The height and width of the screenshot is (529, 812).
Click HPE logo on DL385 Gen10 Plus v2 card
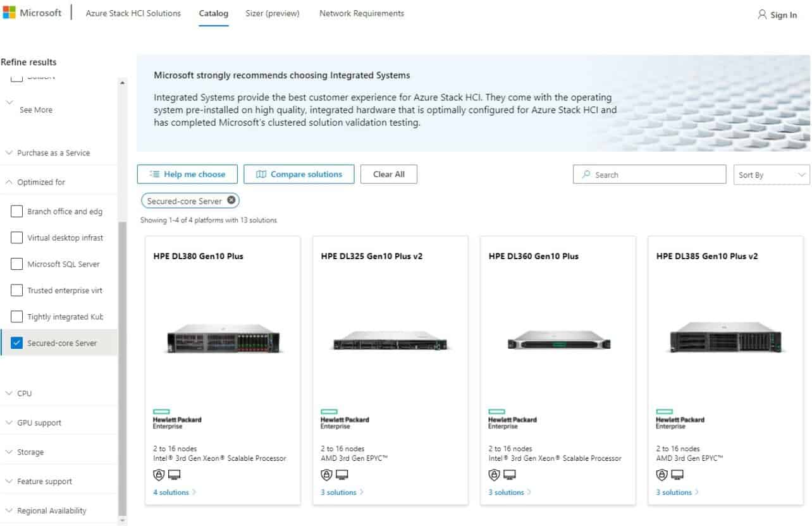pyautogui.click(x=680, y=420)
